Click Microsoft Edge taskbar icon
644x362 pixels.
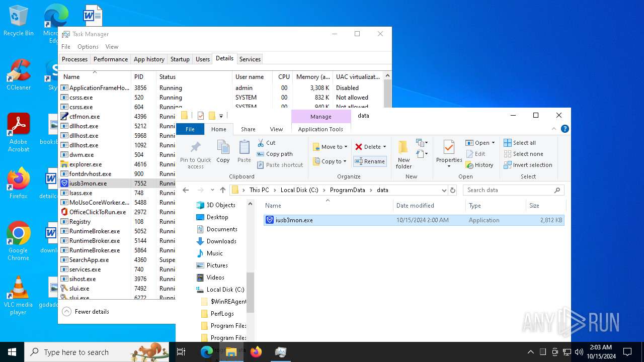pyautogui.click(x=207, y=352)
